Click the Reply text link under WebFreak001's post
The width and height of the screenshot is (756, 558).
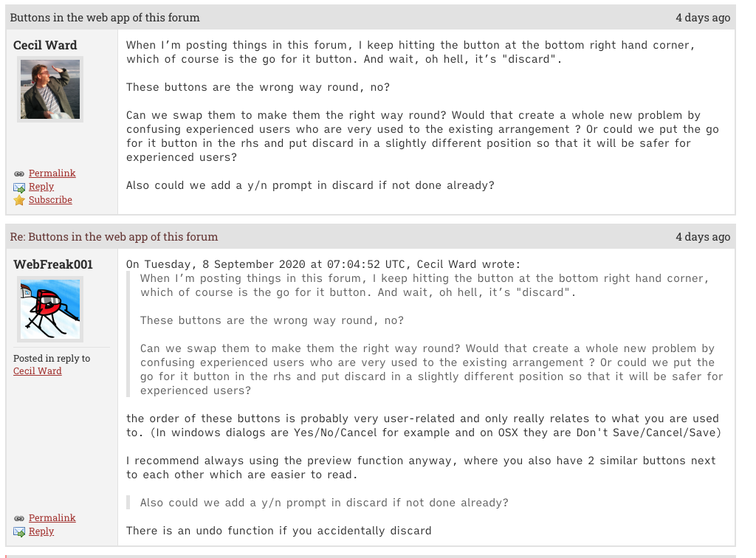41,531
